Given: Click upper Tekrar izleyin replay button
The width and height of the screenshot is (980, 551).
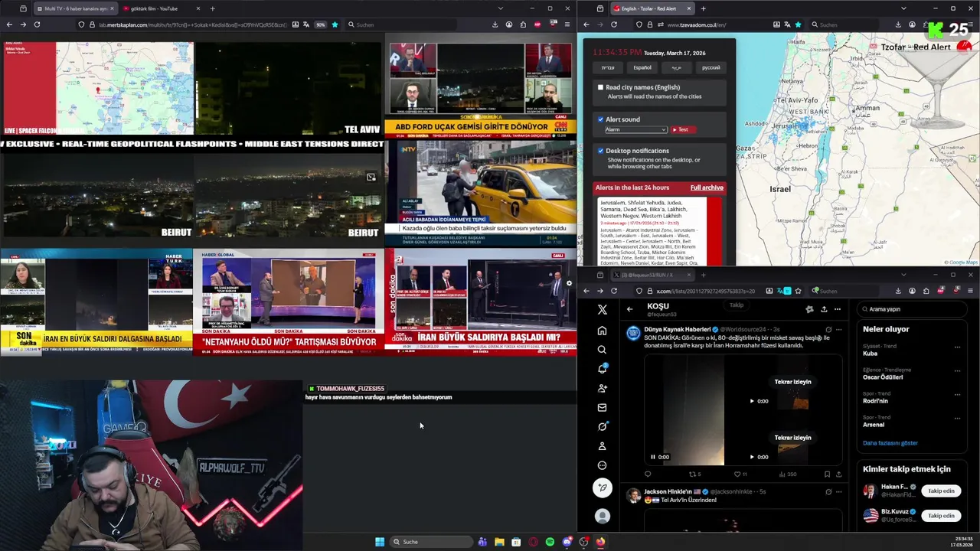Looking at the screenshot, I should tap(792, 382).
